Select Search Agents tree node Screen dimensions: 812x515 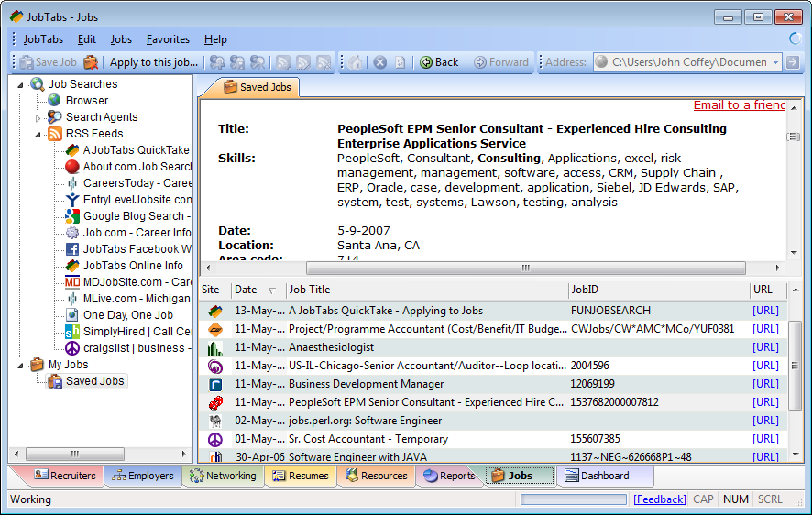102,117
